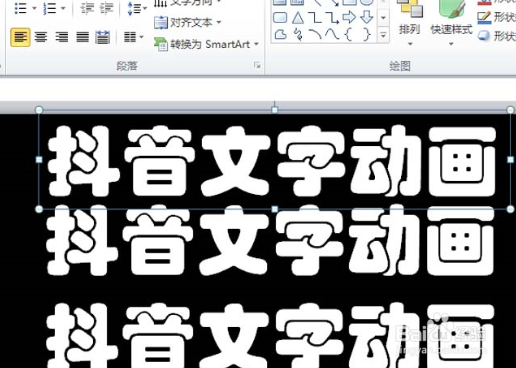The image size is (516, 368).
Task: Select the freeform shape tool
Action: (281, 35)
